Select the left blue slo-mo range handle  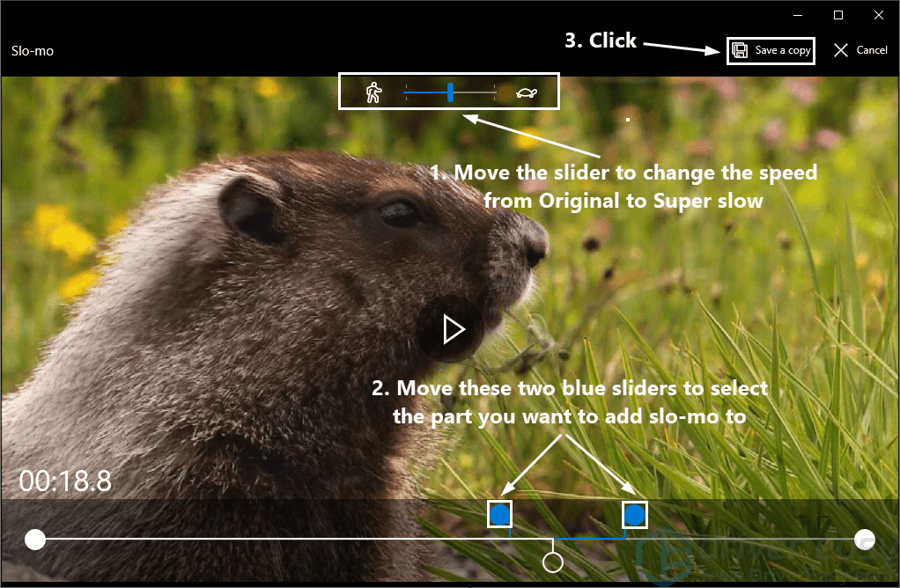[500, 515]
